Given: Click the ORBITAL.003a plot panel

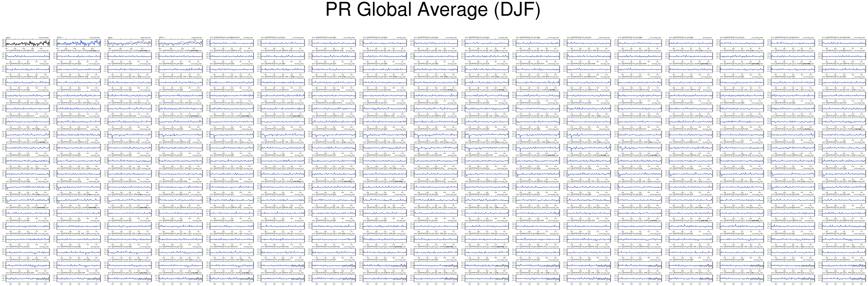Looking at the screenshot, I should point(334,56).
